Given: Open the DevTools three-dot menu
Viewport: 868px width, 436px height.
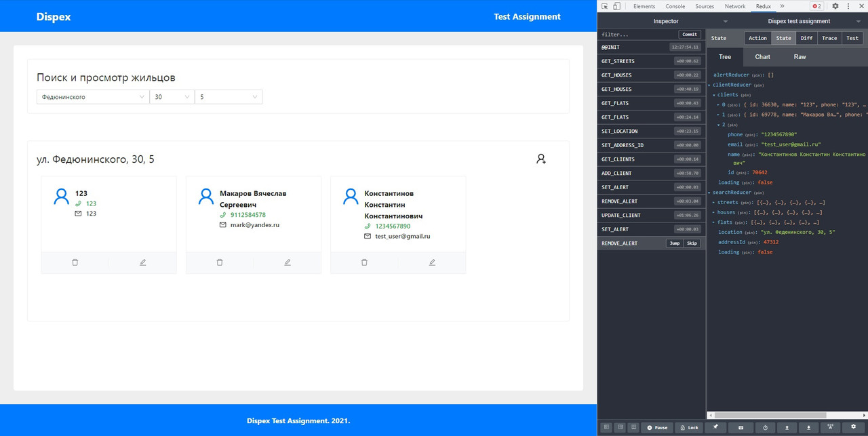Looking at the screenshot, I should (x=848, y=6).
